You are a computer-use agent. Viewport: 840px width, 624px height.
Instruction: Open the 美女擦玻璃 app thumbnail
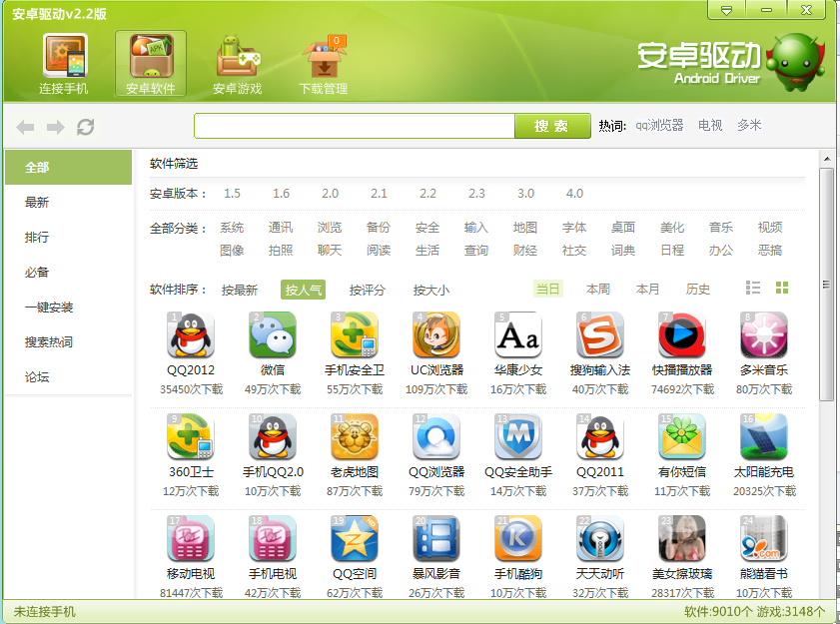tap(682, 539)
